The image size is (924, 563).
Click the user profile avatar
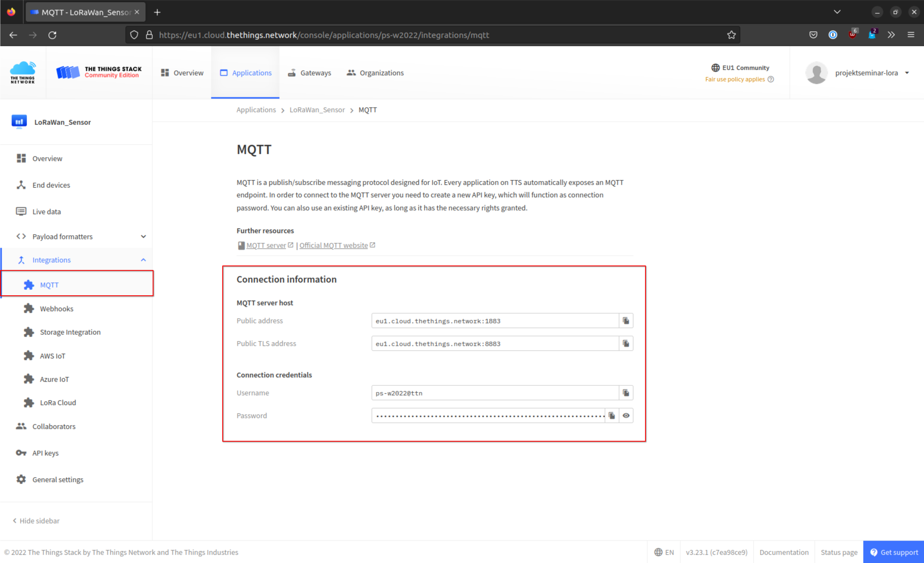(x=816, y=73)
